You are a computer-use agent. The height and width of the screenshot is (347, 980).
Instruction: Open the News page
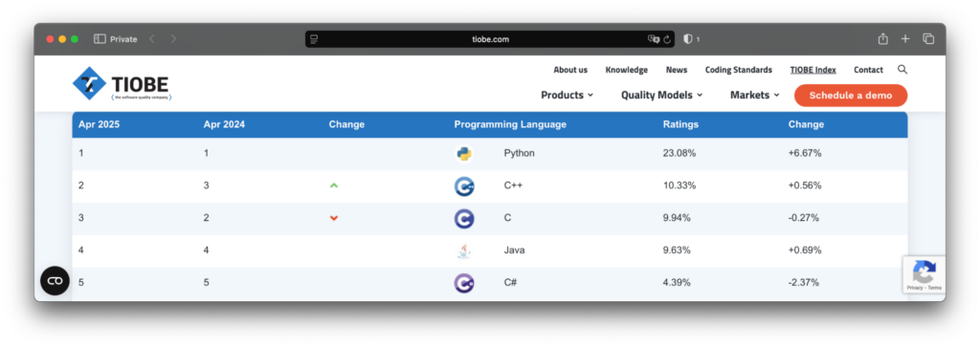(677, 70)
